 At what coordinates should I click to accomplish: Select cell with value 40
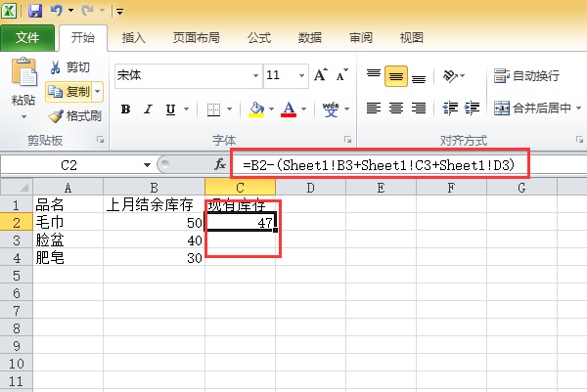tap(154, 240)
